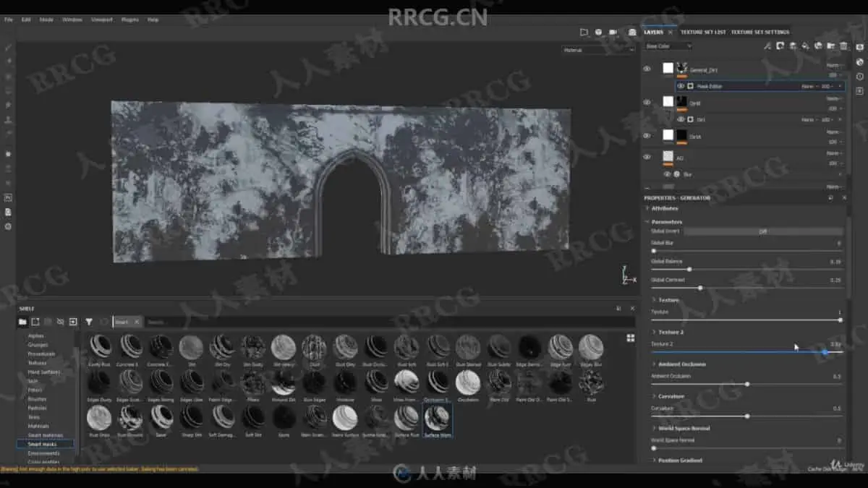Click the add fill layer bucket icon
Image resolution: width=868 pixels, height=488 pixels.
(806, 46)
